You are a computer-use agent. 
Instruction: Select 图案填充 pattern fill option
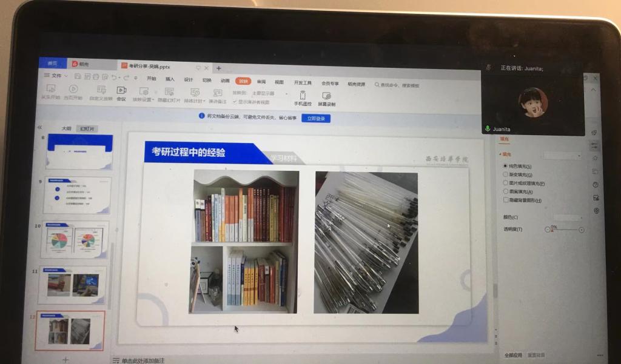pos(505,191)
